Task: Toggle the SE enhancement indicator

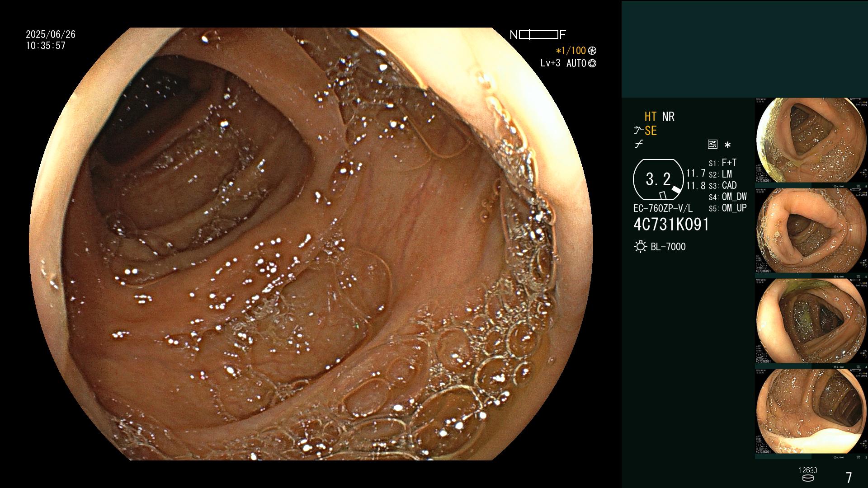Action: [x=651, y=131]
